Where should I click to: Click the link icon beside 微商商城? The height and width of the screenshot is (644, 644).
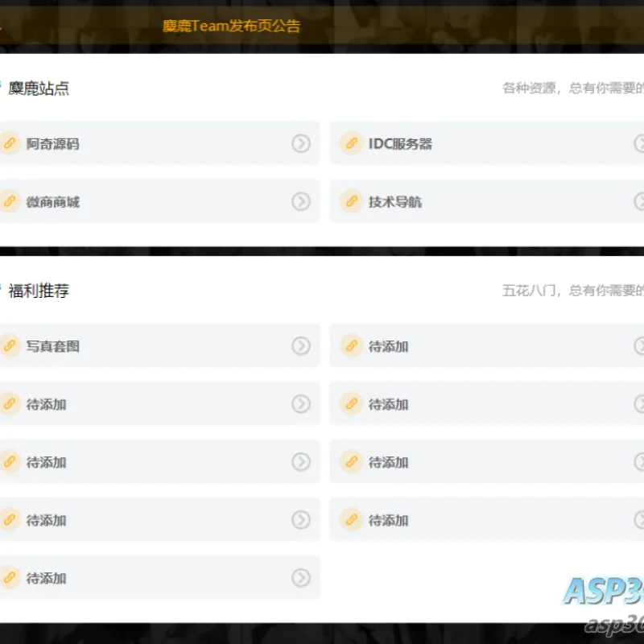click(x=9, y=202)
